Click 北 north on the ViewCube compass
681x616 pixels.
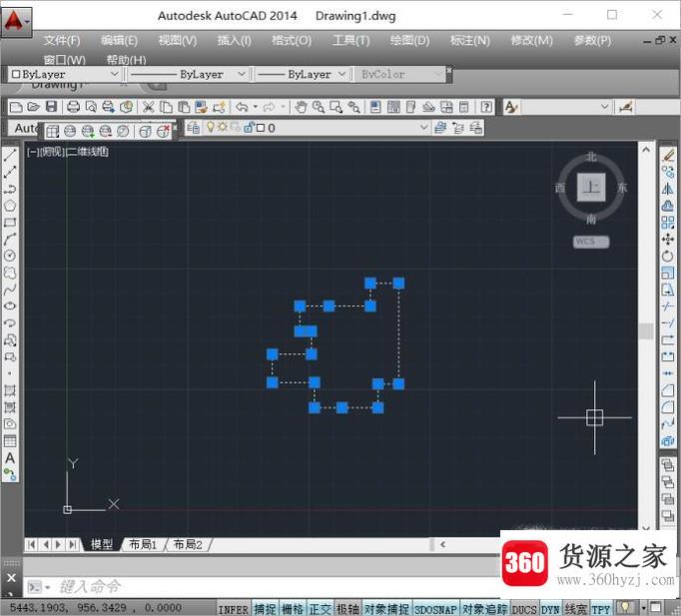(591, 157)
